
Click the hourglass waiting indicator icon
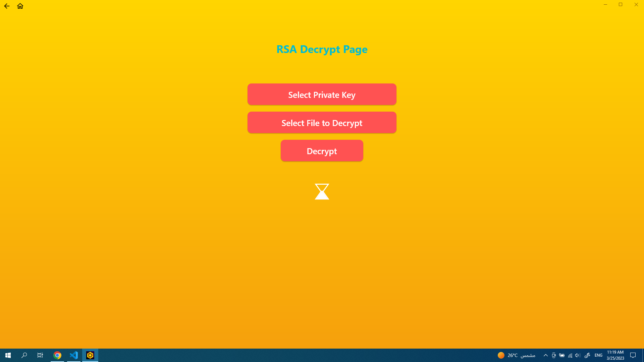click(322, 191)
